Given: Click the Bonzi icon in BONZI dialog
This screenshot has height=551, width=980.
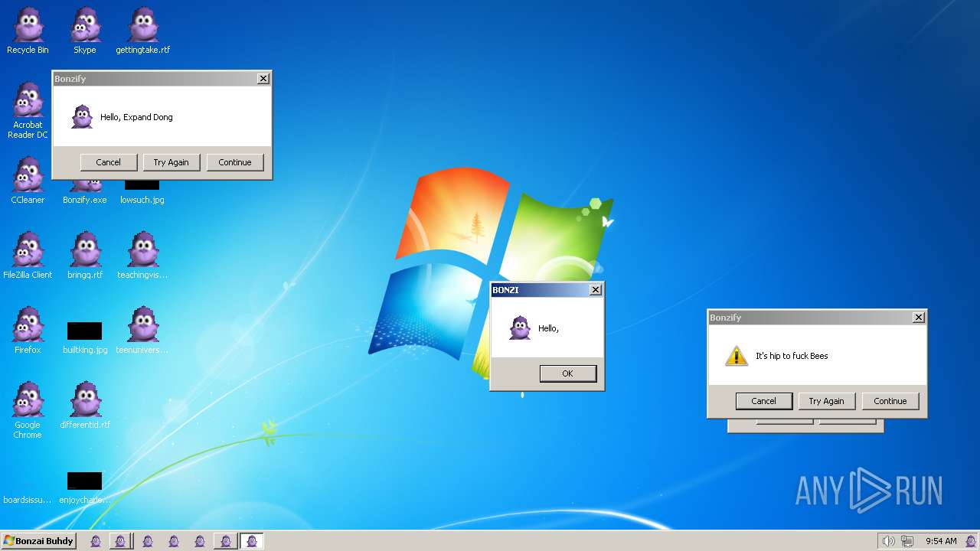Looking at the screenshot, I should click(x=520, y=328).
